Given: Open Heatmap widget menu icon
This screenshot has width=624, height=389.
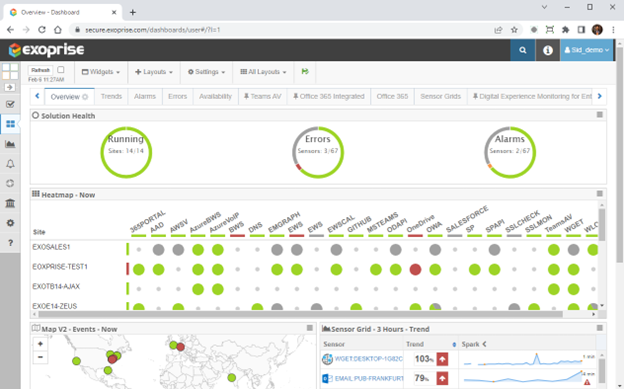Looking at the screenshot, I should coord(600,194).
